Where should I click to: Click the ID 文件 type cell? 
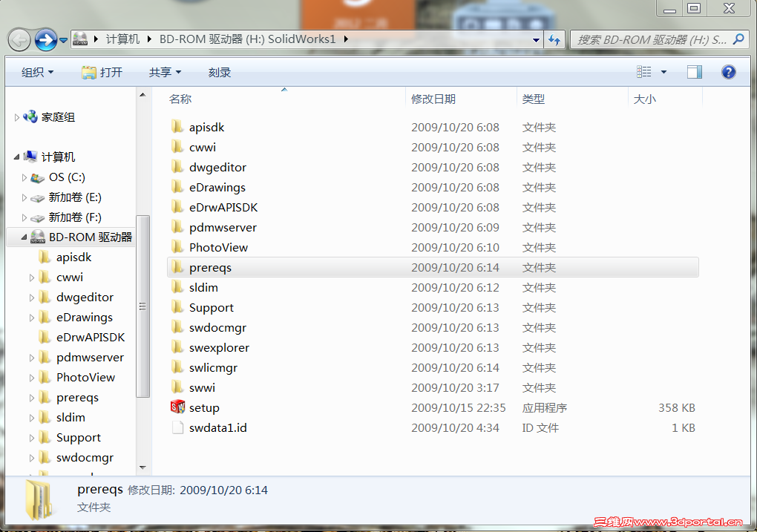point(540,427)
